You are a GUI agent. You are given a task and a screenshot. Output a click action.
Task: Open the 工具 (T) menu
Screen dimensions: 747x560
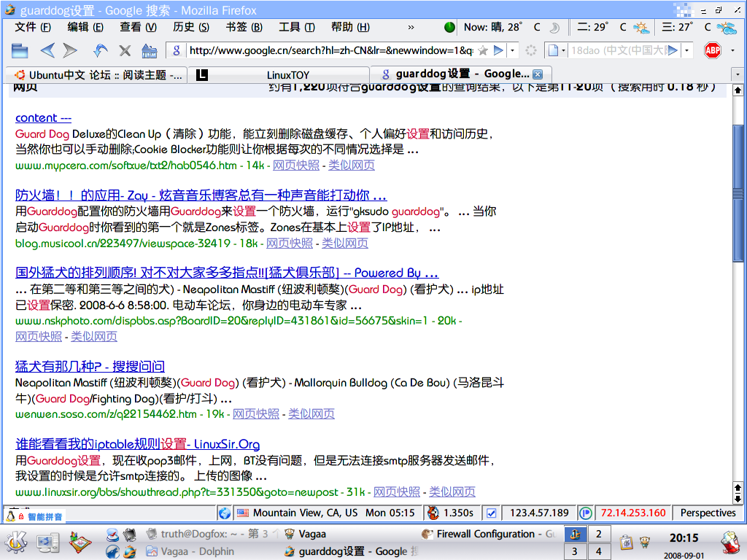pos(297,27)
